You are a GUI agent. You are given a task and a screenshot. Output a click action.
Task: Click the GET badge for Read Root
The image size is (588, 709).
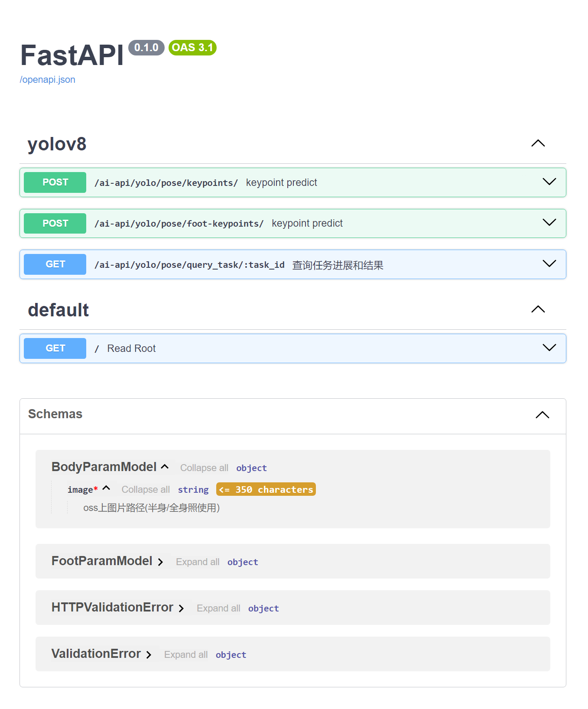click(55, 348)
